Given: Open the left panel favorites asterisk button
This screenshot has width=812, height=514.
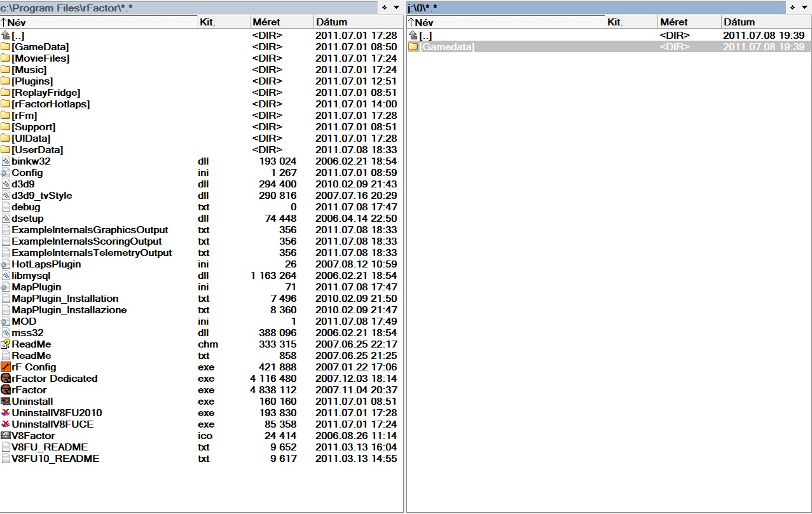Looking at the screenshot, I should point(384,8).
